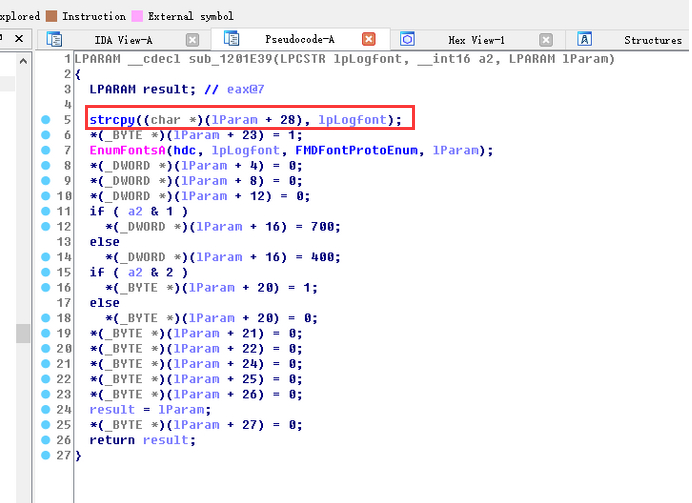Click the strcpy function call
The height and width of the screenshot is (503, 692).
pyautogui.click(x=112, y=120)
